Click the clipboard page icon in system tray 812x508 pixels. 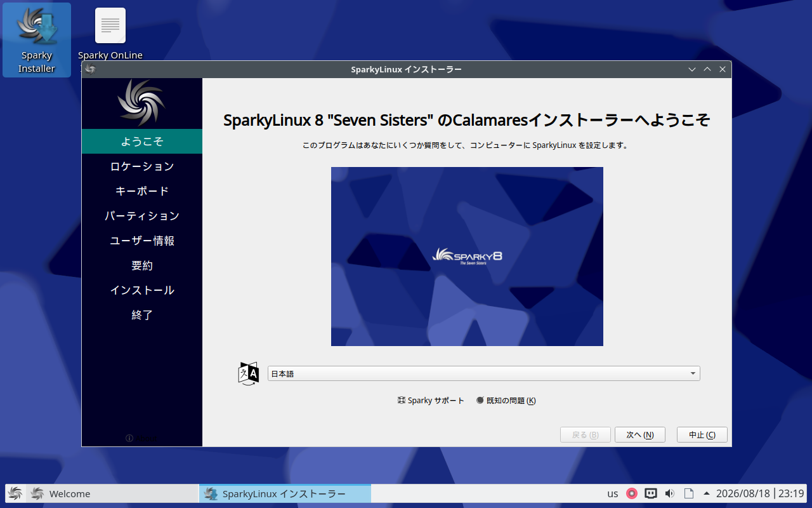[x=689, y=493]
